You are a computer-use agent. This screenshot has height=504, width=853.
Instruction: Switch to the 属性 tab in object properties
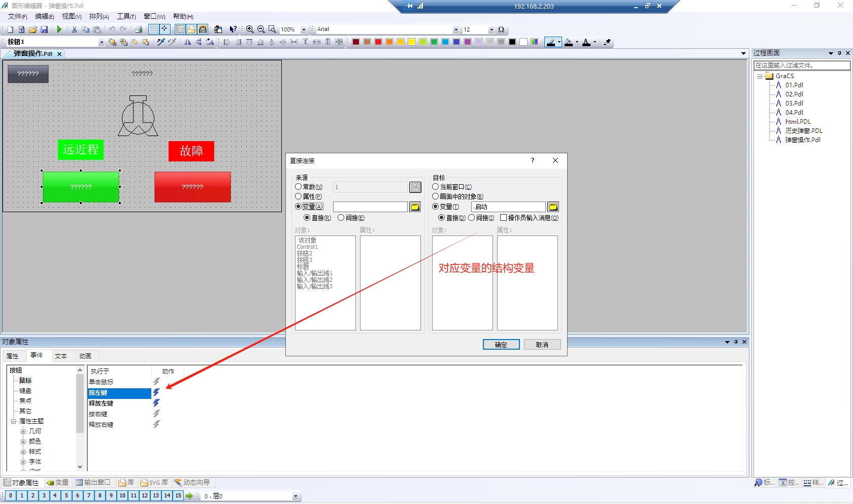[13, 356]
